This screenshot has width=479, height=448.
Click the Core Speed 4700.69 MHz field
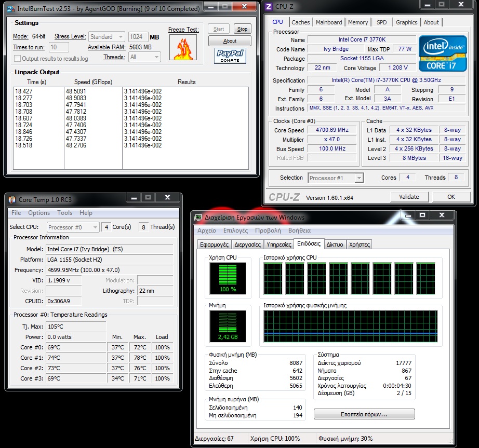pos(332,130)
